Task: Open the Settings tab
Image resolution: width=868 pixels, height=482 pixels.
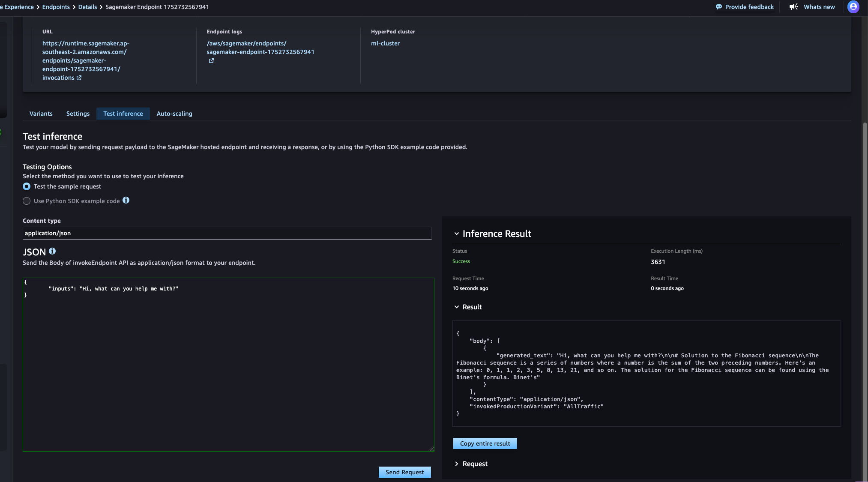Action: point(78,114)
